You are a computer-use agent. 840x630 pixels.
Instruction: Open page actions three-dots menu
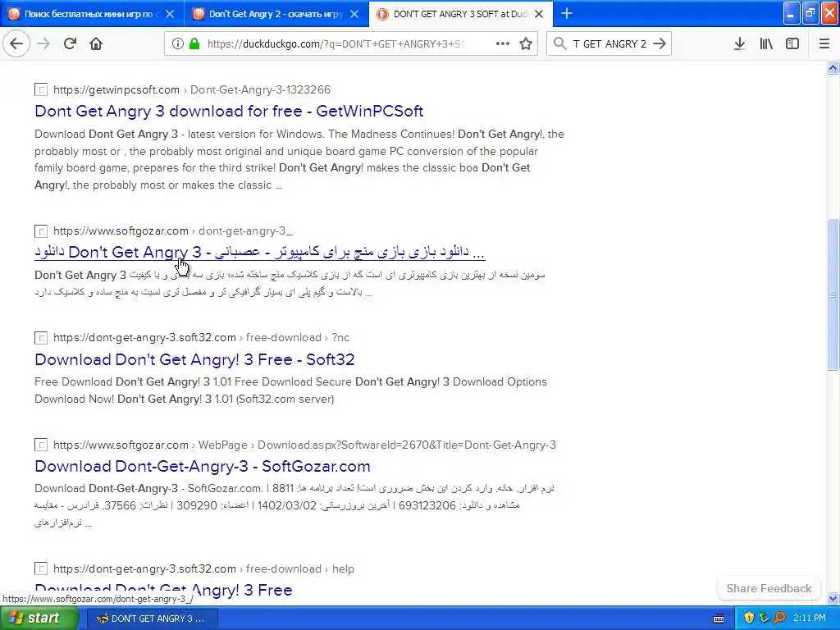tap(503, 43)
